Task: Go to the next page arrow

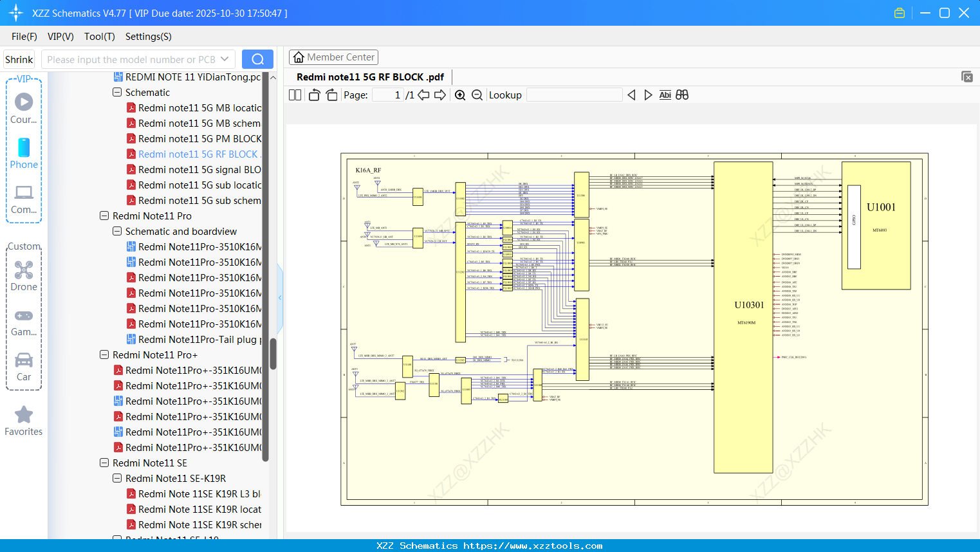Action: 440,95
